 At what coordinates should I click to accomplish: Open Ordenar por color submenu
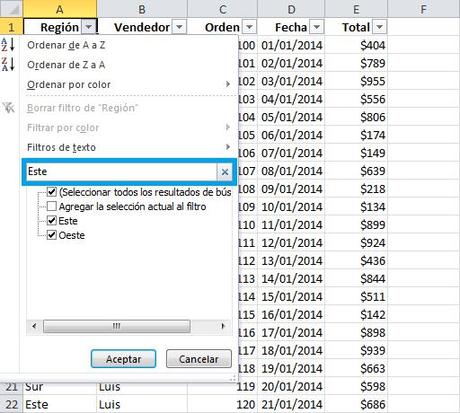click(129, 84)
